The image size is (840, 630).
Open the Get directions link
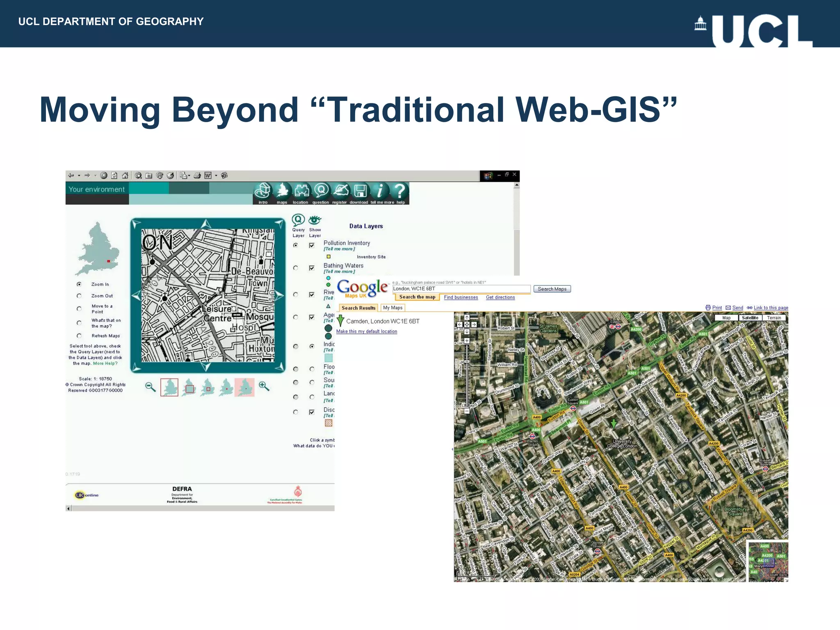pos(500,297)
